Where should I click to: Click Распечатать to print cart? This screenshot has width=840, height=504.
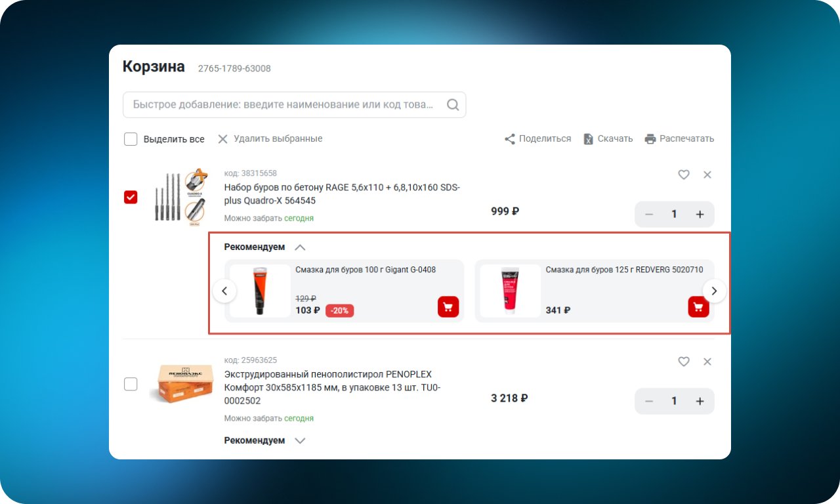tap(679, 139)
